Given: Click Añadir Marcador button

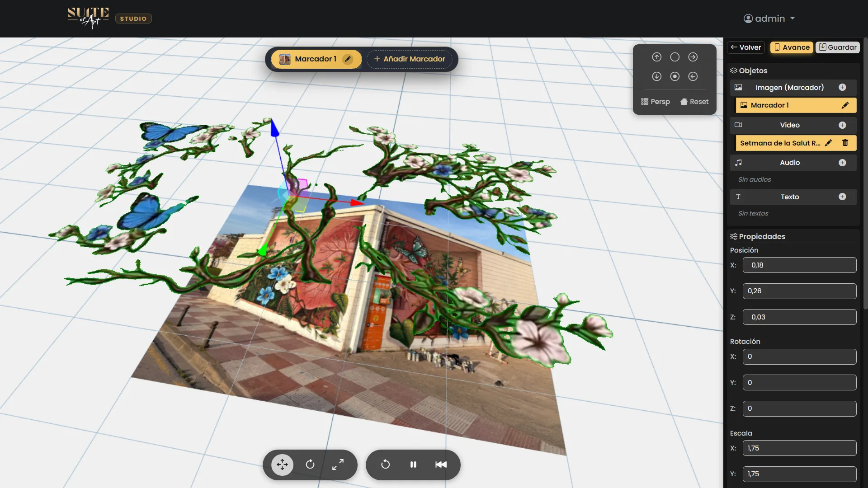Looking at the screenshot, I should pyautogui.click(x=409, y=59).
